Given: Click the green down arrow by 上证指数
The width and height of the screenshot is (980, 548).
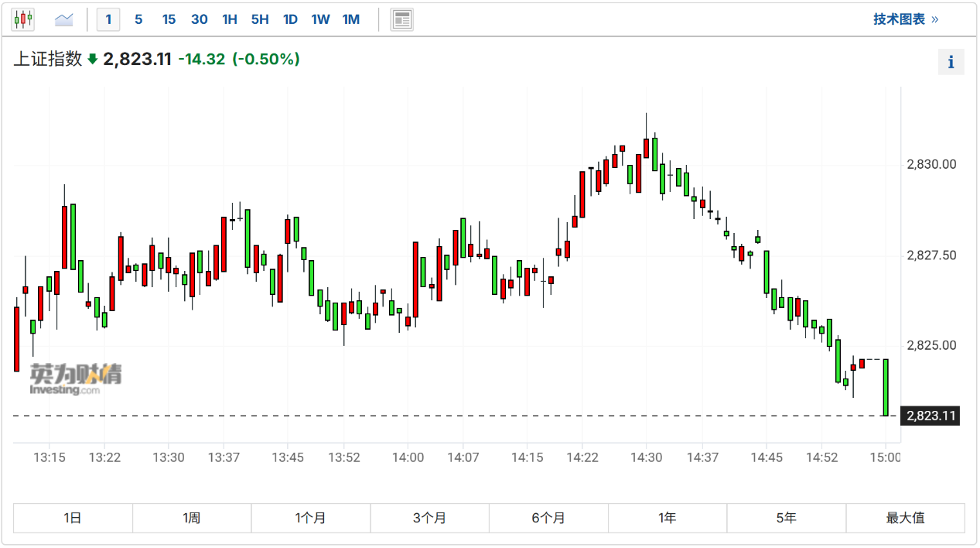Looking at the screenshot, I should click(x=93, y=60).
